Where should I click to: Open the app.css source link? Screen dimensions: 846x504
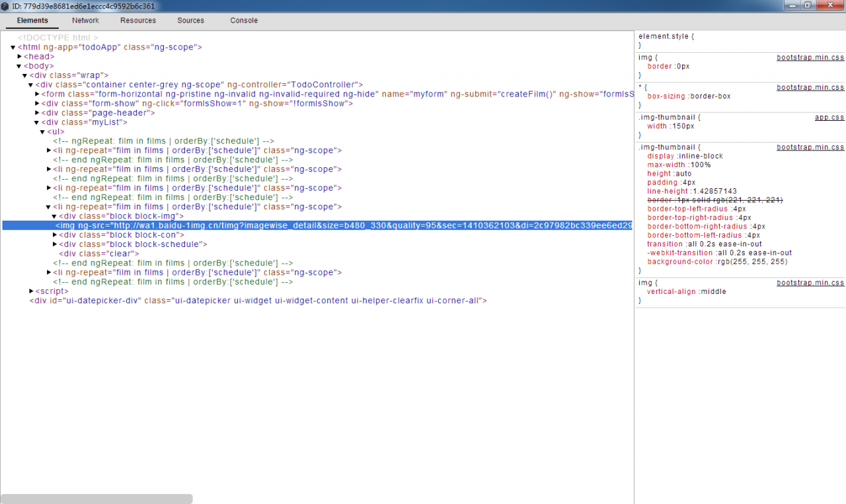pyautogui.click(x=829, y=118)
